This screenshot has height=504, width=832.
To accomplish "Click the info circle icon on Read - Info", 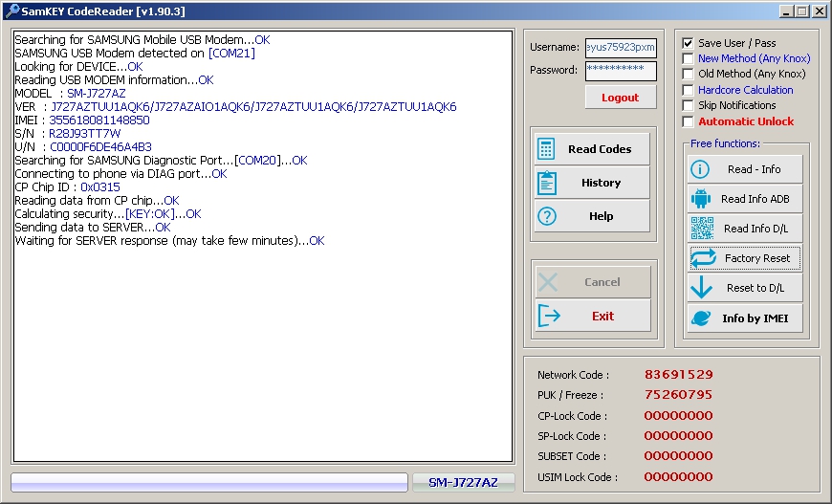I will 700,169.
